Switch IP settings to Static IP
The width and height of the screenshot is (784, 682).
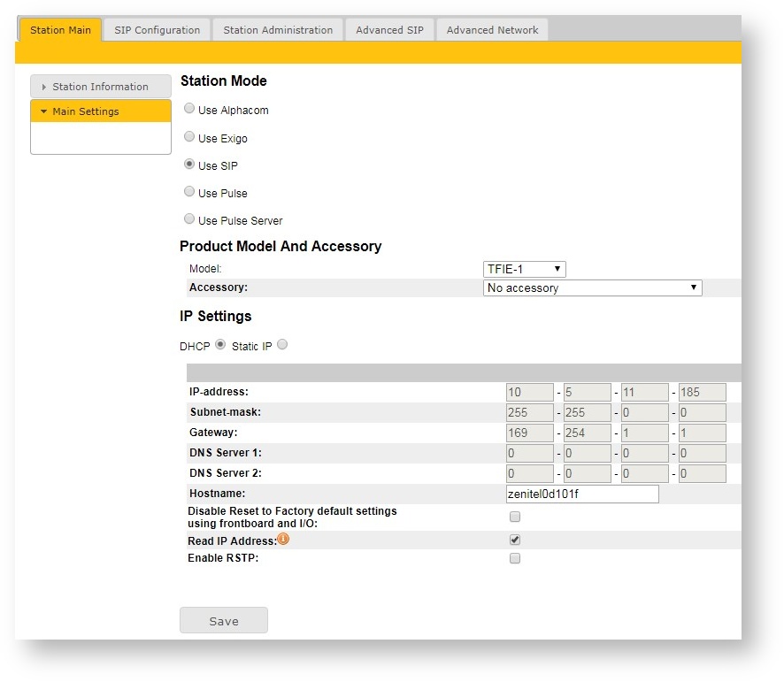(282, 345)
